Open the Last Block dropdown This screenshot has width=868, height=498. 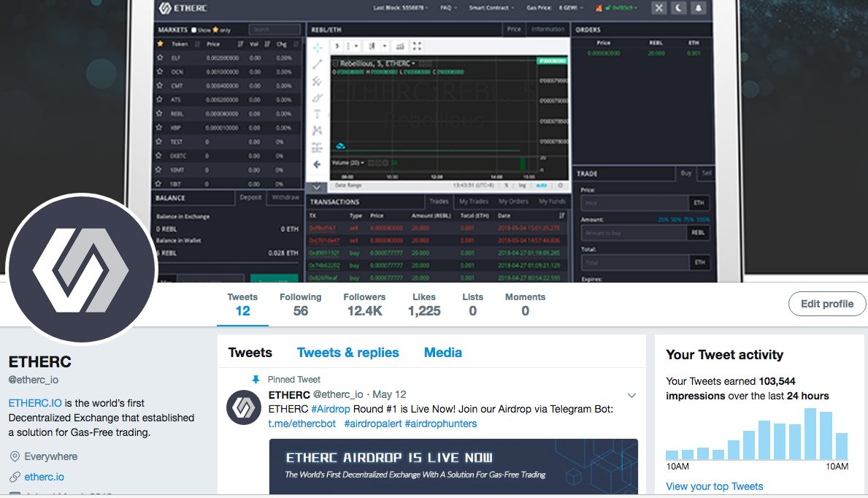[x=400, y=8]
